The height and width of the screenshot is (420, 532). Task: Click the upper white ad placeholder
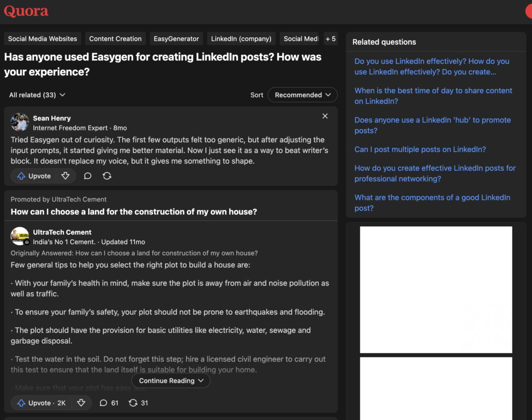pyautogui.click(x=436, y=290)
